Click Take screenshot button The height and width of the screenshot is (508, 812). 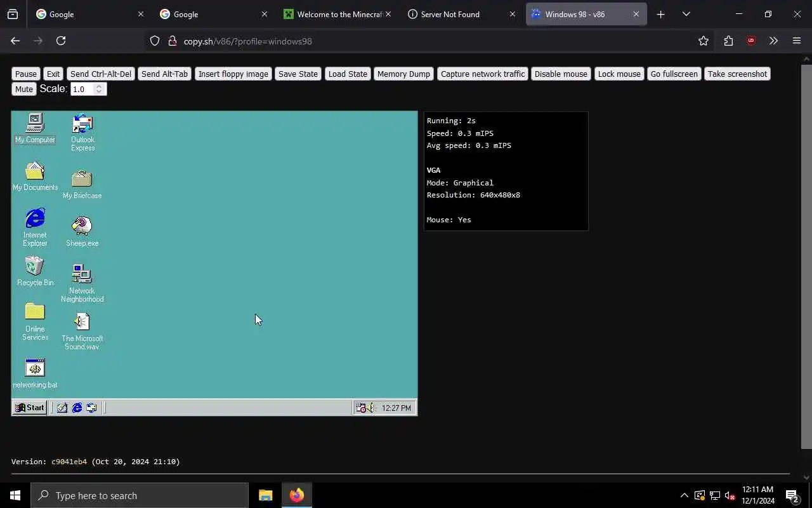coord(737,74)
